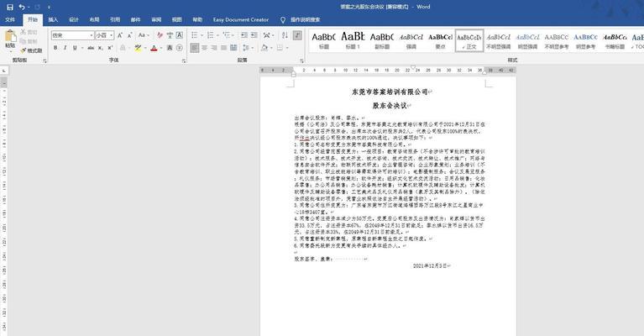This screenshot has width=644, height=336.
Task: Click the Clear Formatting eraser icon
Action: pyautogui.click(x=160, y=36)
